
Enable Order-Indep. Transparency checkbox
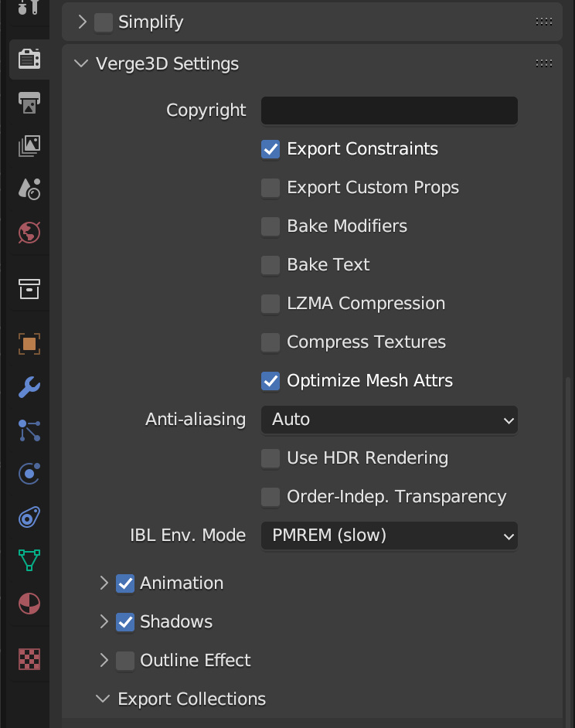tap(270, 497)
